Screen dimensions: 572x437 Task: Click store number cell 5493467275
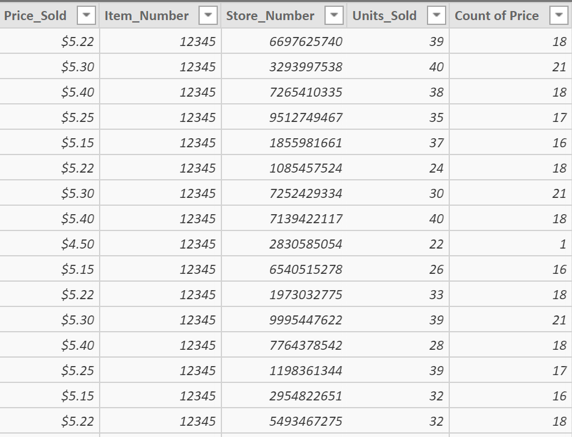tap(284, 421)
